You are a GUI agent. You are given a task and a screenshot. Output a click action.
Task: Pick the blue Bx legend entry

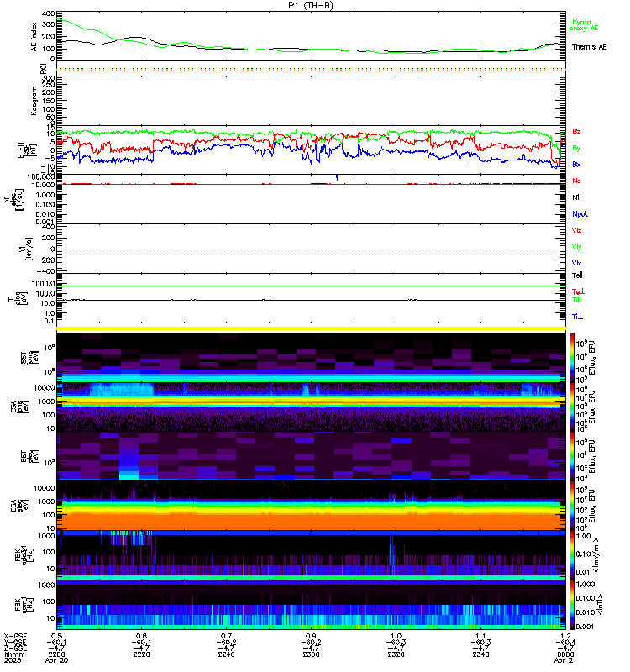[x=576, y=164]
